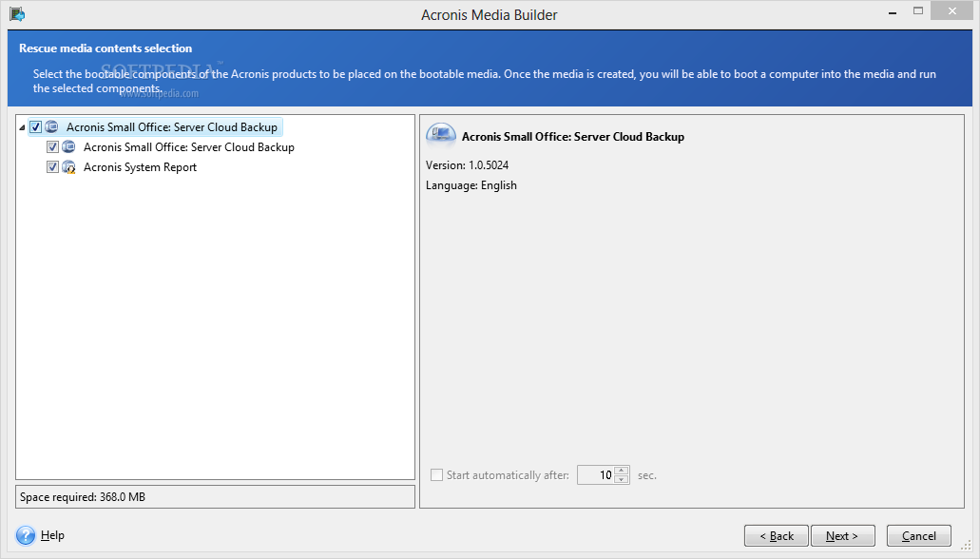
Task: Go back with the Back button
Action: tap(777, 536)
